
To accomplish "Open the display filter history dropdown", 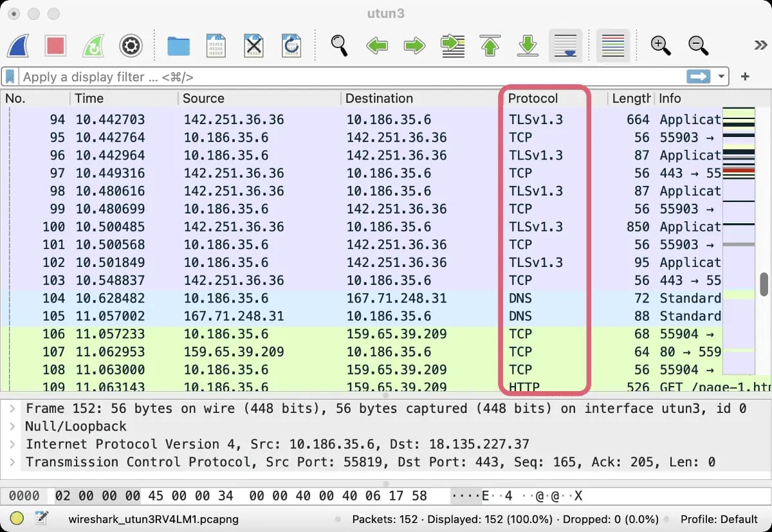I will point(722,77).
